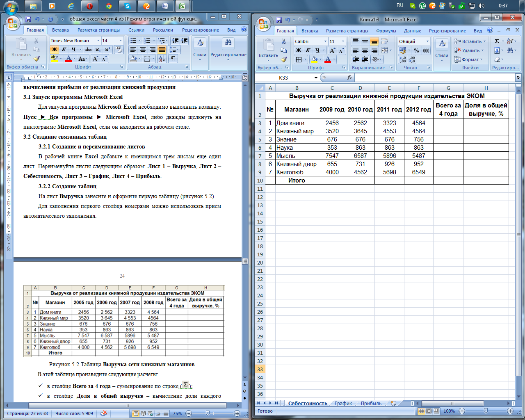Open Excel number format dropdown
Viewport: 525px width, 420px height.
click(x=427, y=41)
